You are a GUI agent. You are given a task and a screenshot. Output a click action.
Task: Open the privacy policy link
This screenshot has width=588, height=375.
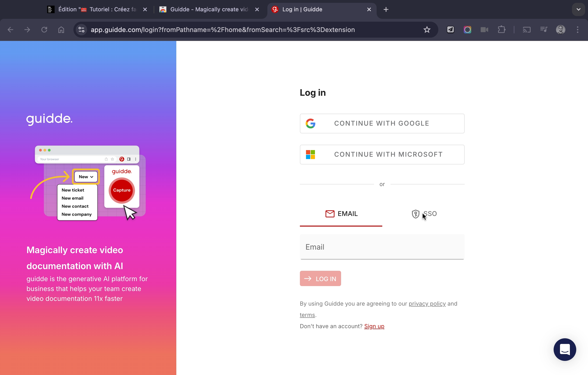[427, 303]
